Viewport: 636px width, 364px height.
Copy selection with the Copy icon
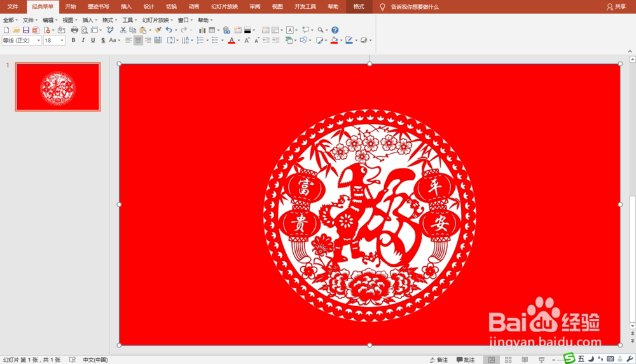click(133, 30)
